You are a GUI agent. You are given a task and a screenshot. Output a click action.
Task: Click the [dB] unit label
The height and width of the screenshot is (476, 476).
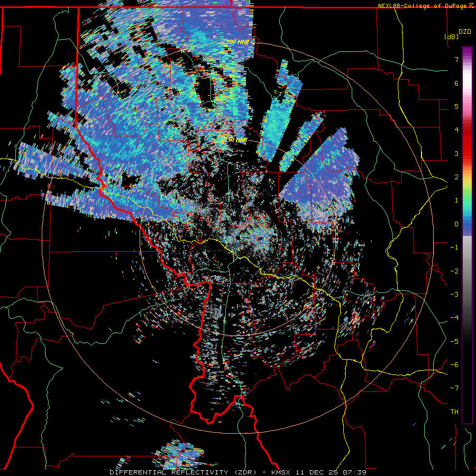click(x=451, y=36)
